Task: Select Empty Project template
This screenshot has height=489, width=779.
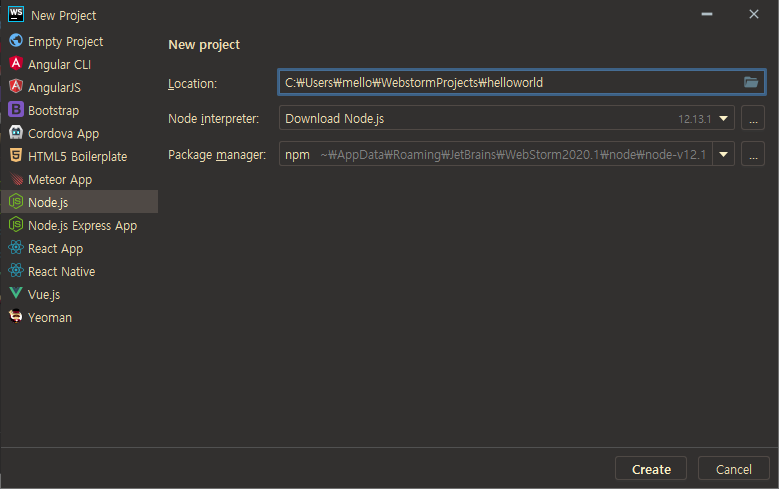Action: [x=79, y=41]
